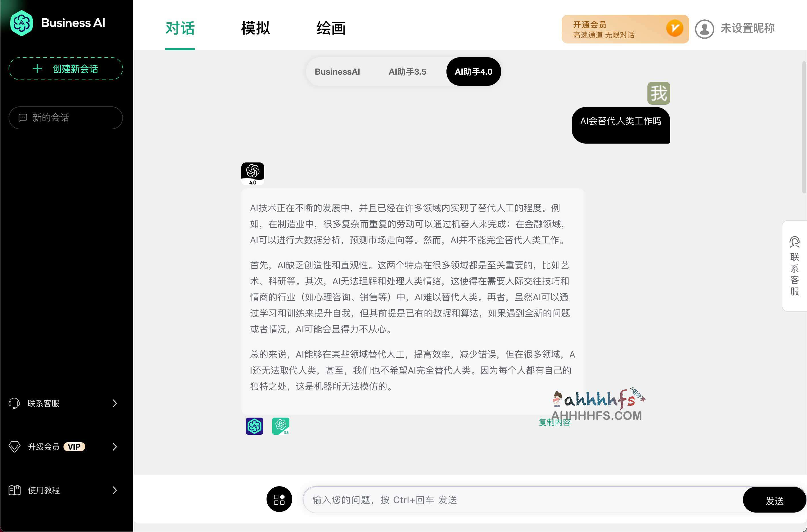The height and width of the screenshot is (532, 807).
Task: Click the 复制内容 link
Action: click(554, 422)
